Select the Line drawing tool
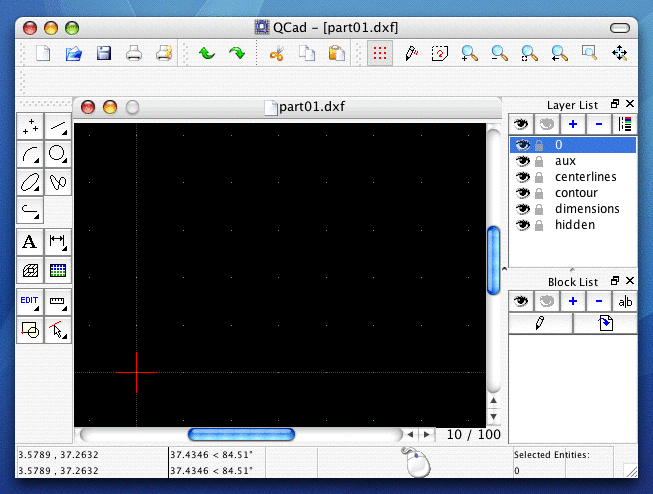Viewport: 653px width, 494px height. tap(58, 125)
